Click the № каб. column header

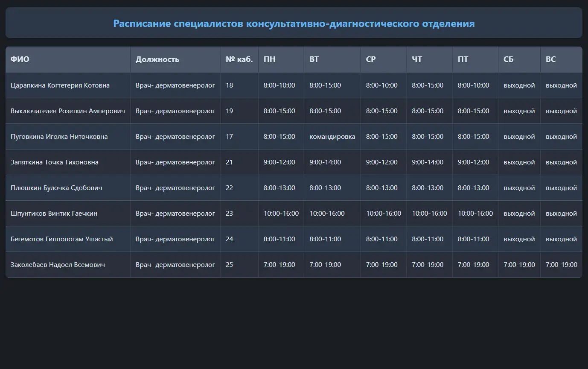(239, 59)
